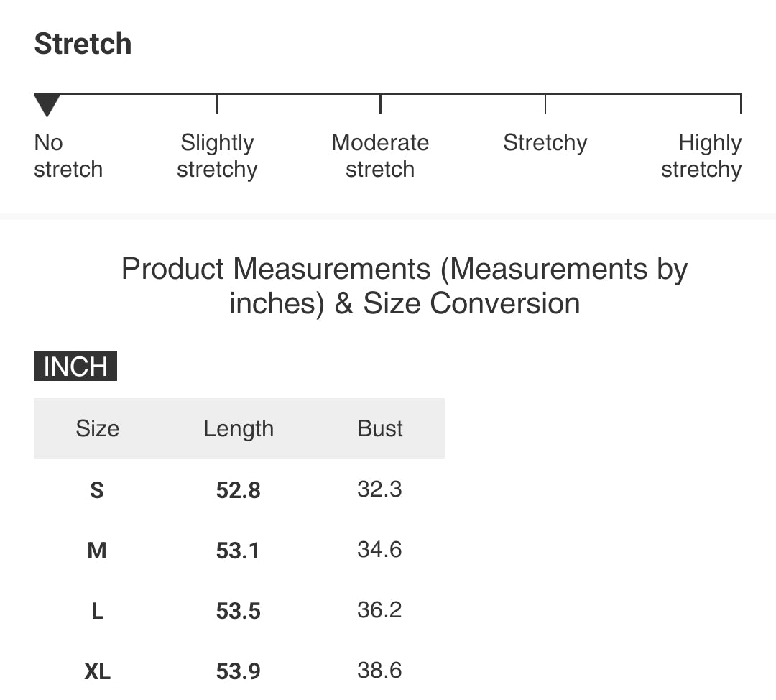Click the No stretch scale label

(68, 155)
